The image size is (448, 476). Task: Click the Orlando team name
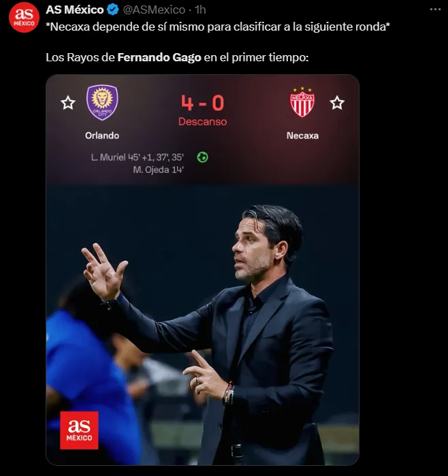102,136
